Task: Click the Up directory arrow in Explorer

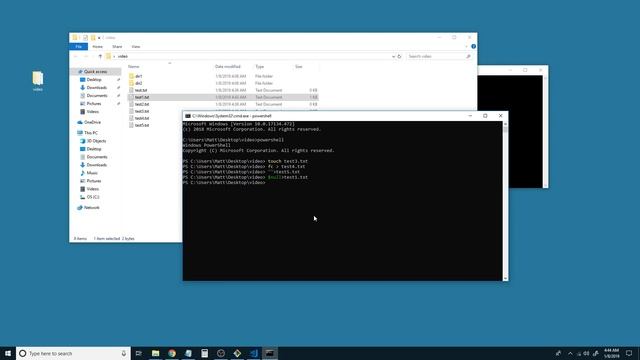Action: [x=100, y=56]
